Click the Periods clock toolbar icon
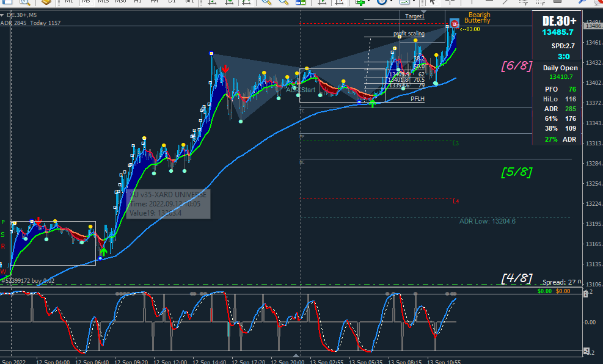The image size is (603, 364). (x=381, y=2)
